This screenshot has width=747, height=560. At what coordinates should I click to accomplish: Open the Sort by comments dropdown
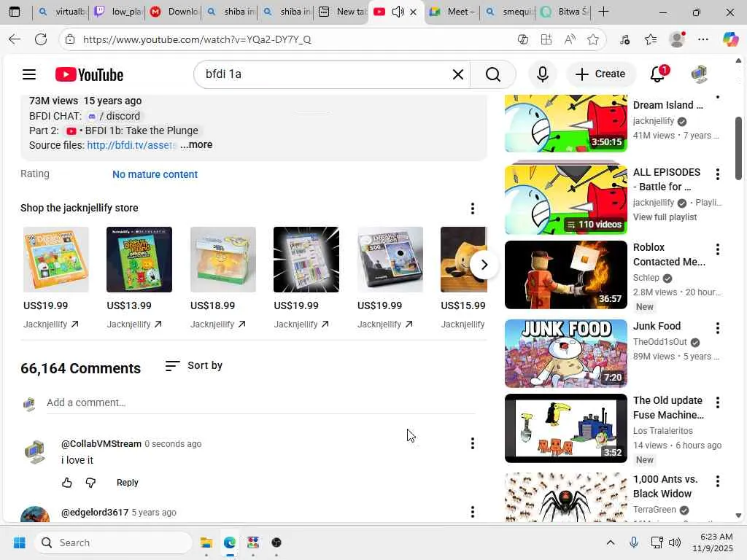[x=194, y=366]
